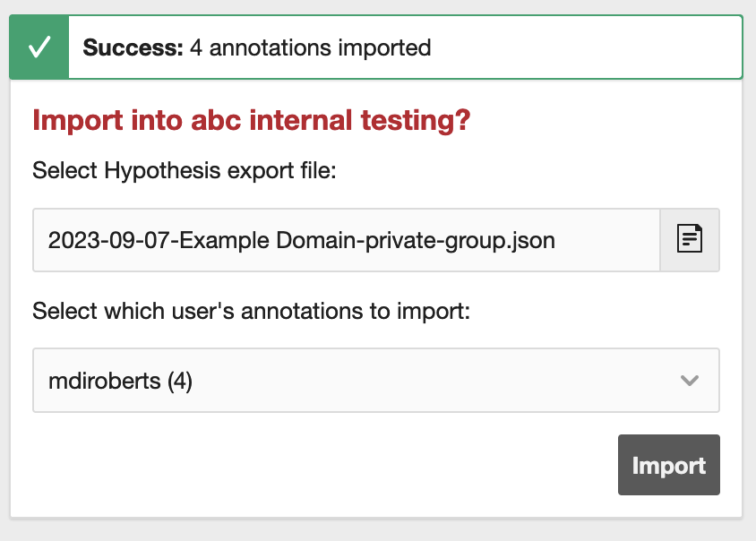Select the 2023-09-07-Example Domain-private-group.json file text
The height and width of the screenshot is (541, 756).
tap(301, 239)
